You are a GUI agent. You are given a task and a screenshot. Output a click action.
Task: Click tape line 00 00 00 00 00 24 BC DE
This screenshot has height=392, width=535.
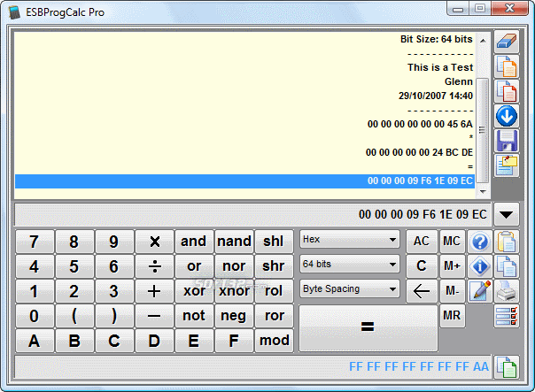[419, 152]
